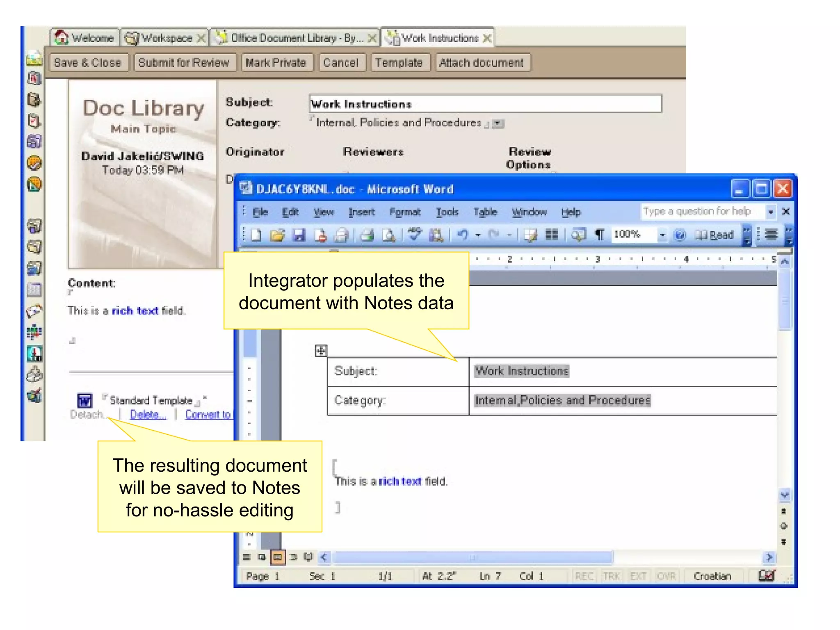
Task: Click the Columns icon in Word toolbar
Action: [552, 235]
